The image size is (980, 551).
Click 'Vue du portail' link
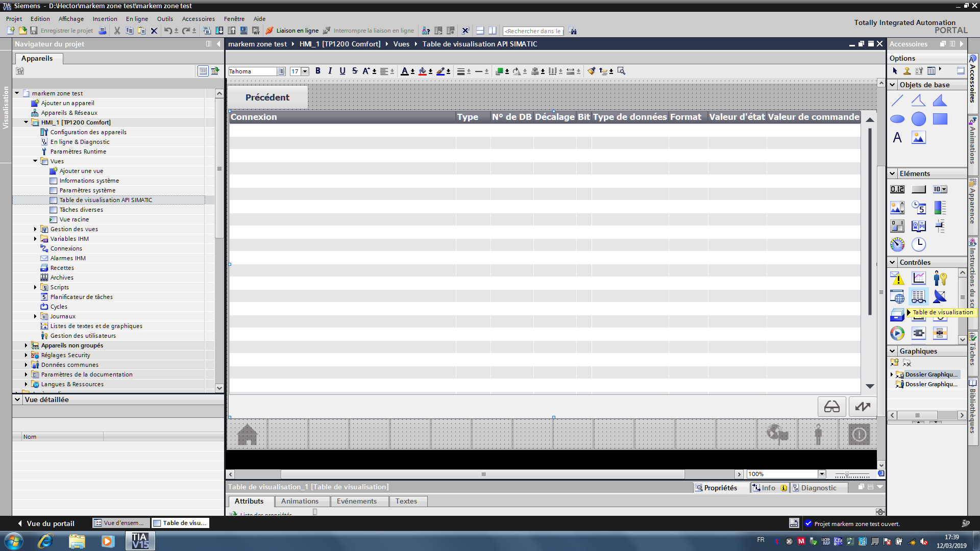point(50,523)
